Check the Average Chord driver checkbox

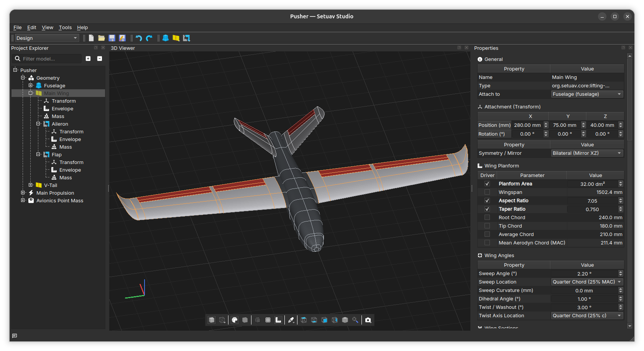pos(487,235)
